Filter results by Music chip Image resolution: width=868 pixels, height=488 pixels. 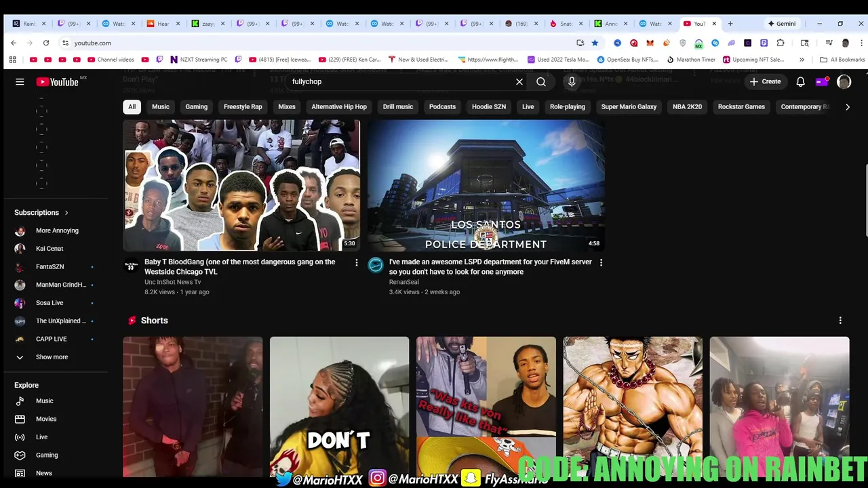161,106
